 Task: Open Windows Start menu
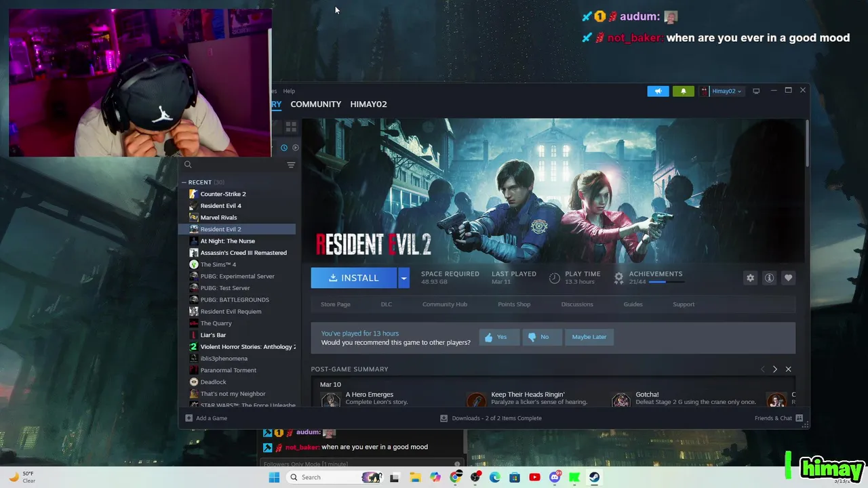(x=274, y=477)
